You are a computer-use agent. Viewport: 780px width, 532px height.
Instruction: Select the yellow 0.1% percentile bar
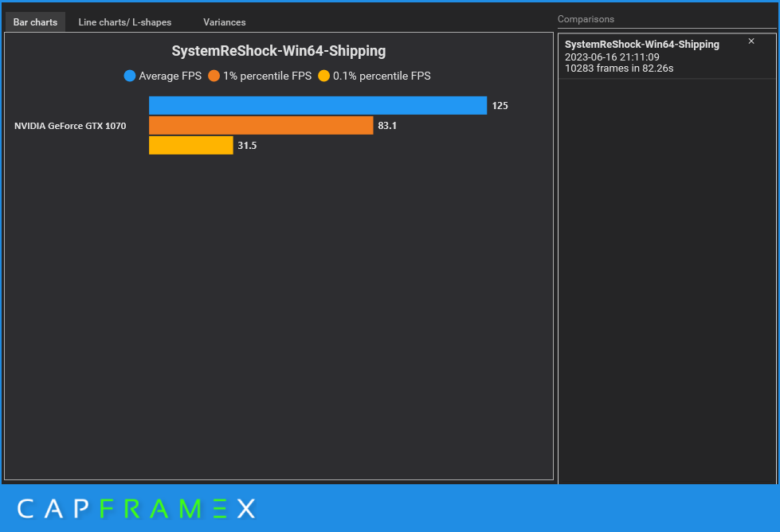191,145
